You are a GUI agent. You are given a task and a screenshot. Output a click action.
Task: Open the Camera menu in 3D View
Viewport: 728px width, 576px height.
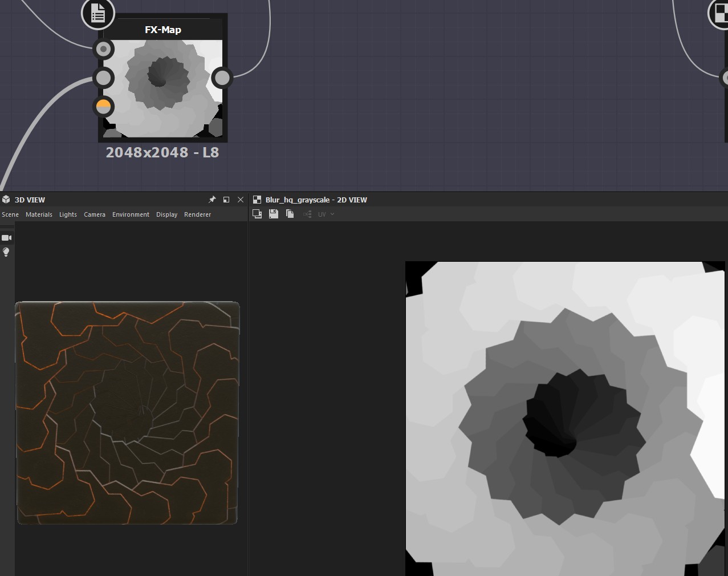click(x=95, y=214)
